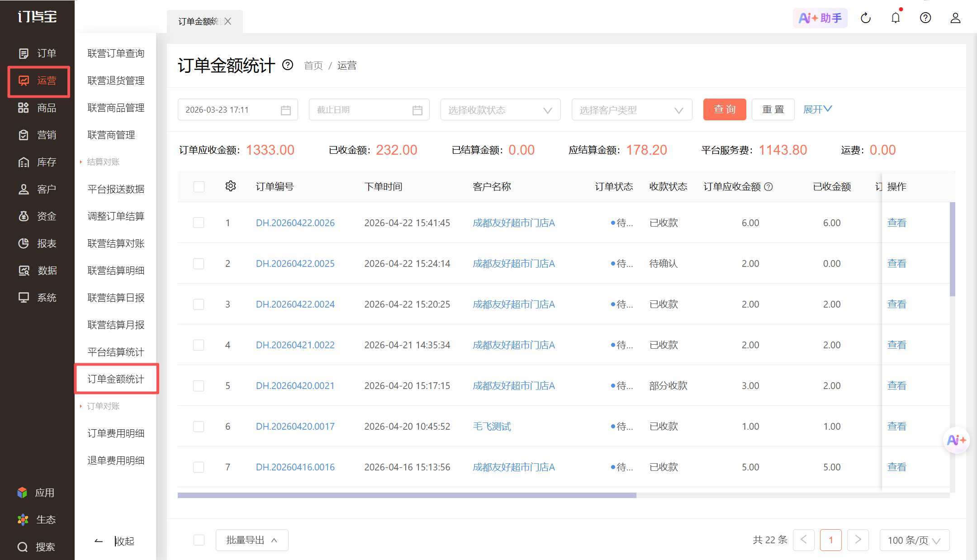The width and height of the screenshot is (977, 560).
Task: Open the 选择客户类型 dropdown
Action: tap(631, 109)
